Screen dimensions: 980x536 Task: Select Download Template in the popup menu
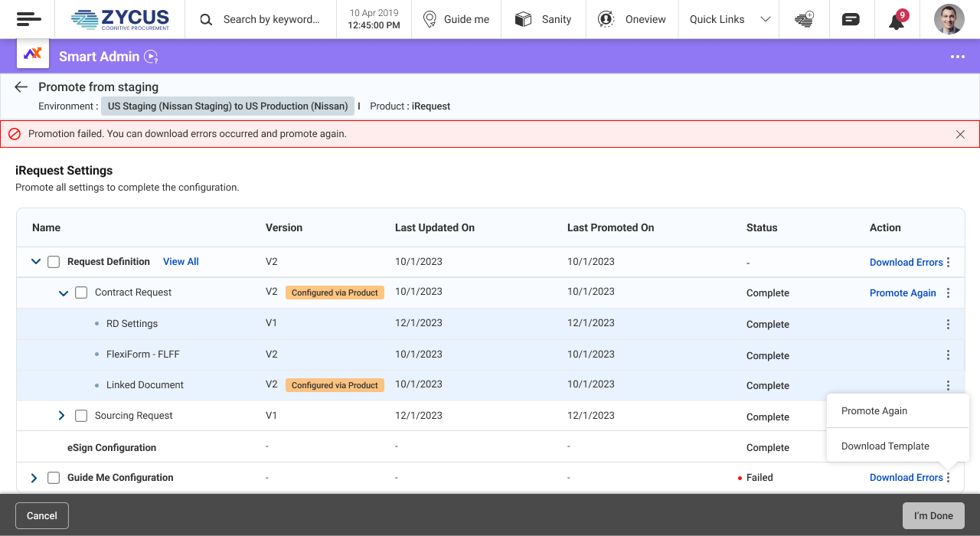(x=885, y=446)
